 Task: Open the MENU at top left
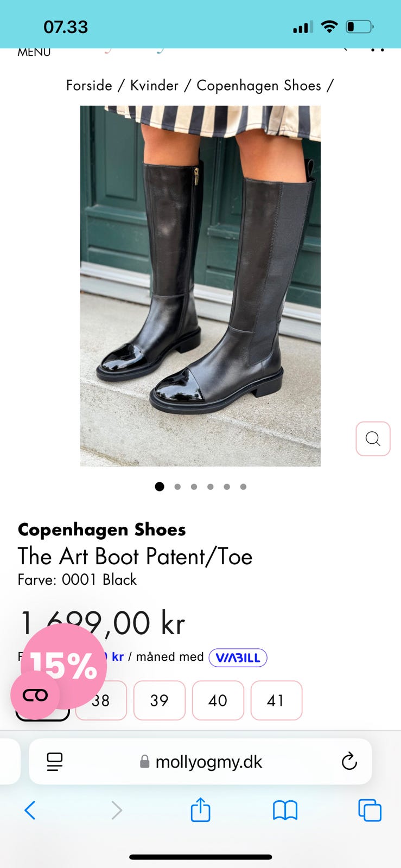[x=34, y=52]
